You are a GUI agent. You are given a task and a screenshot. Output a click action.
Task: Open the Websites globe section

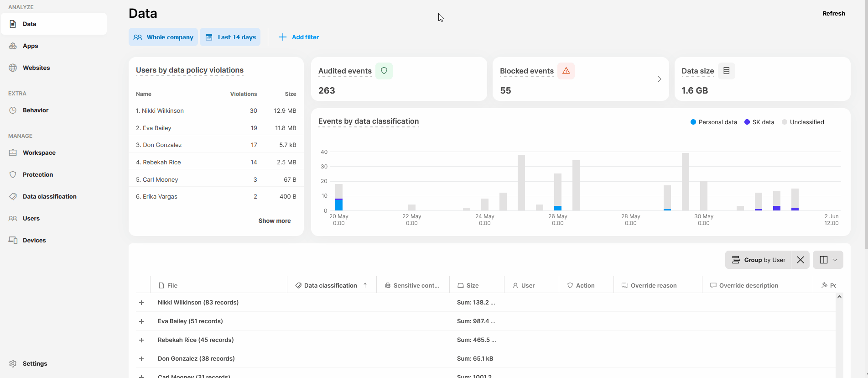click(x=36, y=68)
